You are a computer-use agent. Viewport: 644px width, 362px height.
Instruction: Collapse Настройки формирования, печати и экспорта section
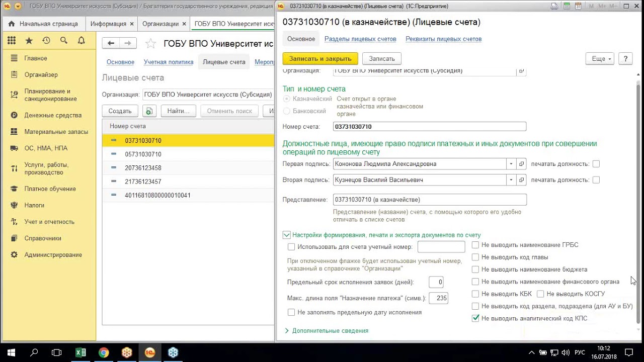click(286, 235)
